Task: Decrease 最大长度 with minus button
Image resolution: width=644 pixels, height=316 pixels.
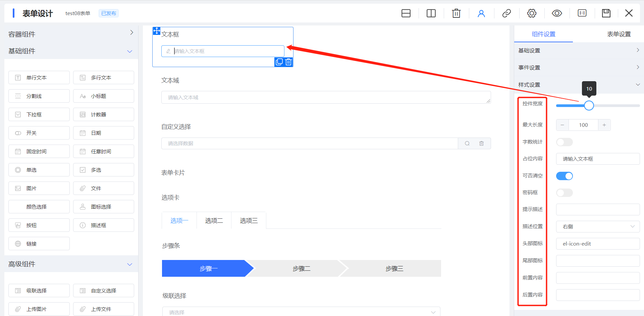Action: (562, 125)
